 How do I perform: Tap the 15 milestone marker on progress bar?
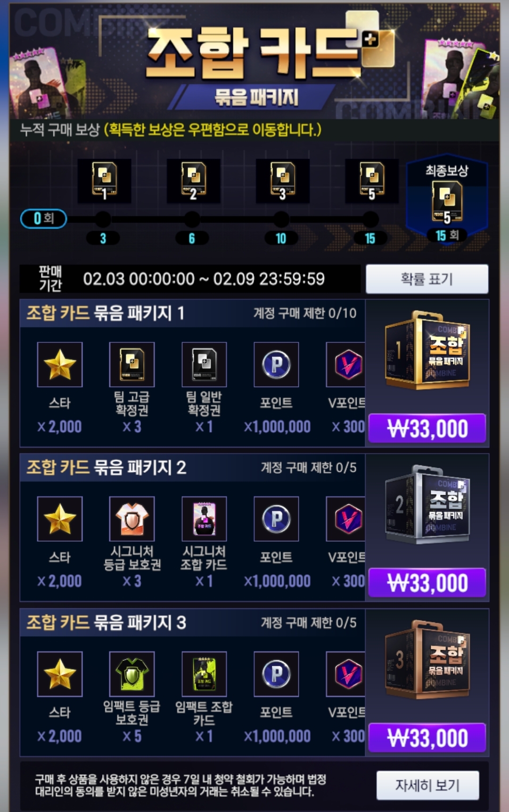pos(370,238)
